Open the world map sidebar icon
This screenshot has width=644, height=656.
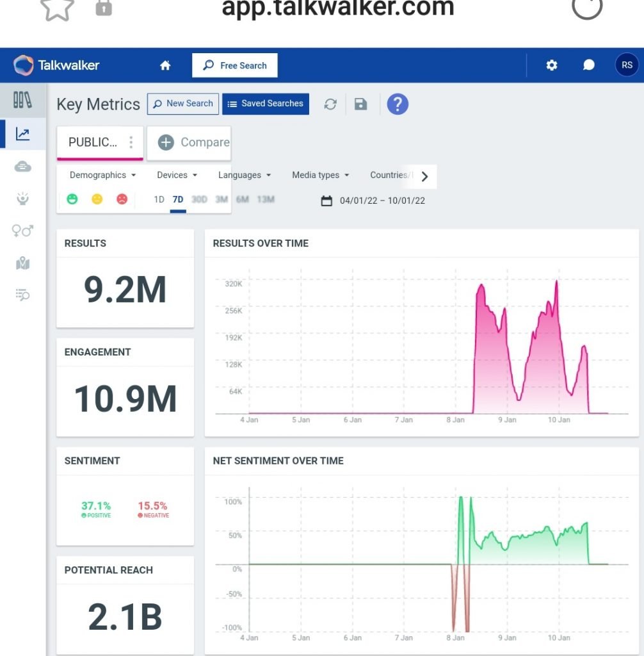point(23,263)
